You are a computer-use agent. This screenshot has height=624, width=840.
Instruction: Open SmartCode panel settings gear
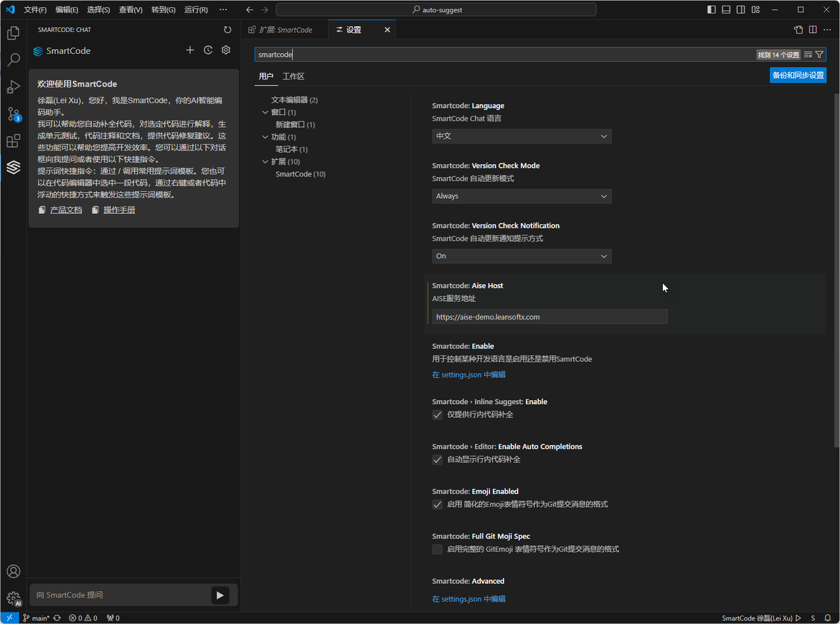click(226, 50)
